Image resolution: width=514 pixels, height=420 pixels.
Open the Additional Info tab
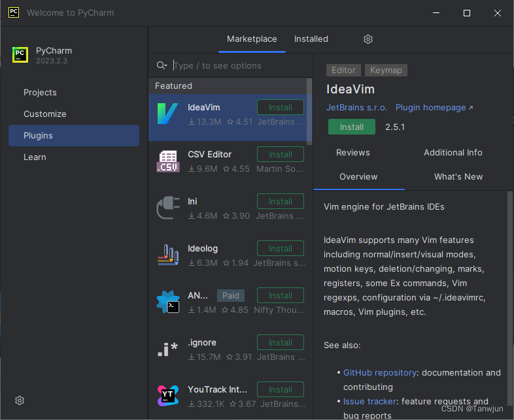[453, 153]
